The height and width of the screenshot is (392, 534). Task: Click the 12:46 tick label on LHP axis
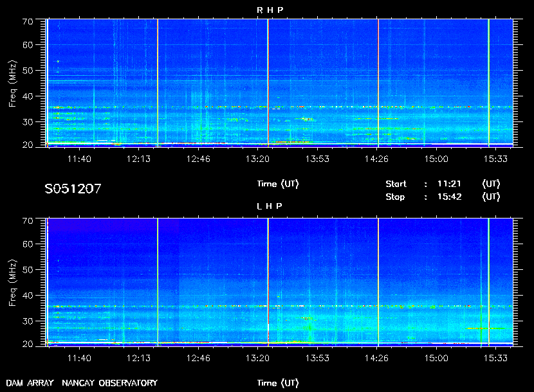point(198,358)
